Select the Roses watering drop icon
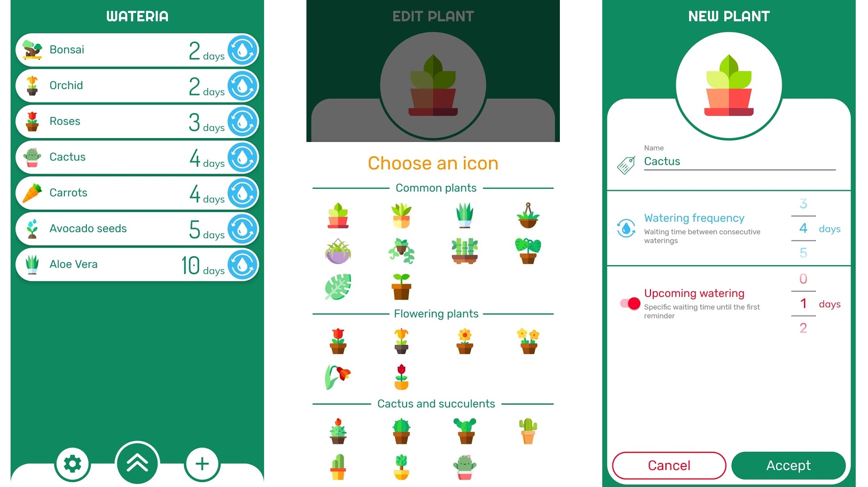Viewport: 868px width, 487px height. point(243,121)
